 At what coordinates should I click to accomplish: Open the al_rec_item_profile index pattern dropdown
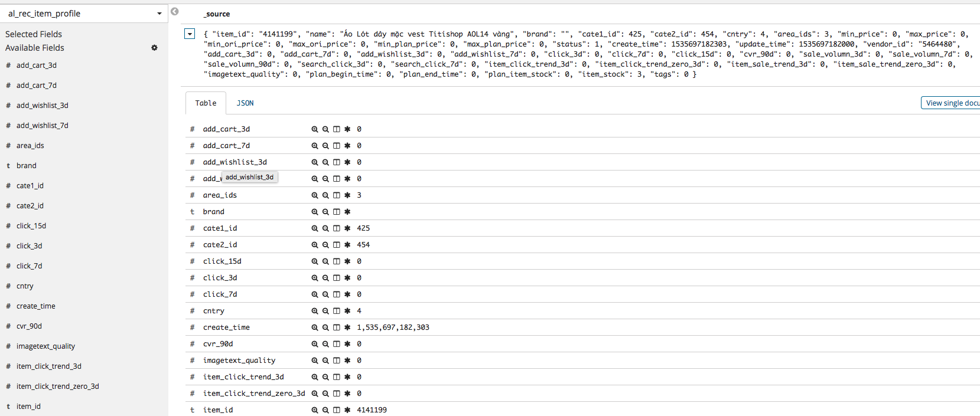click(84, 14)
